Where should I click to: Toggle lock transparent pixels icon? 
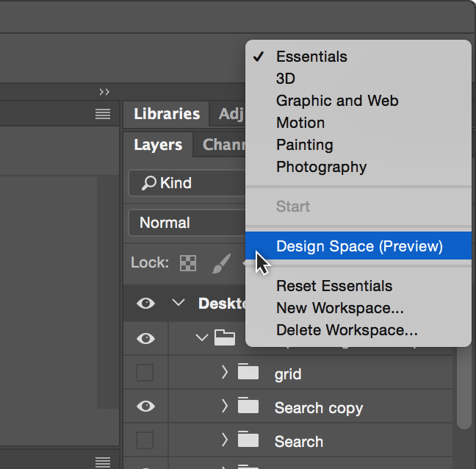(188, 262)
